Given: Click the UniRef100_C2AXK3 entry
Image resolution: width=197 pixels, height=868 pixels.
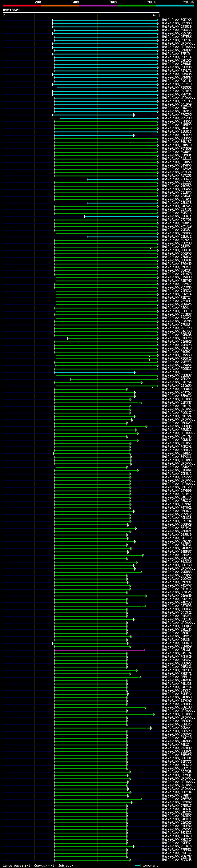Looking at the screenshot, I should (x=177, y=822).
